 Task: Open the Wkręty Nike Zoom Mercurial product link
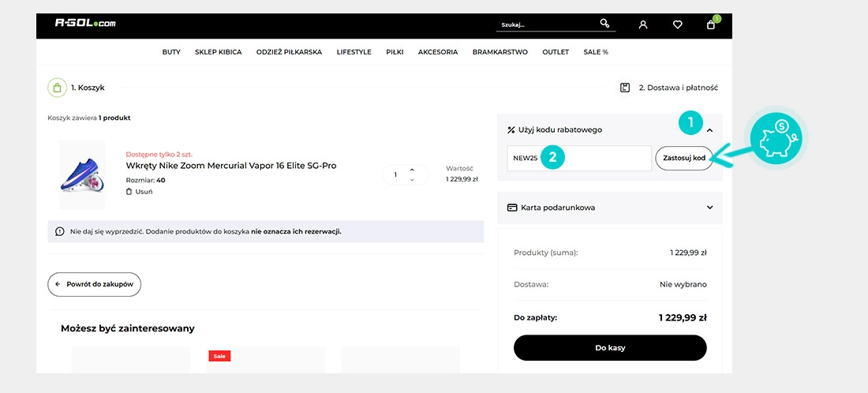(231, 166)
